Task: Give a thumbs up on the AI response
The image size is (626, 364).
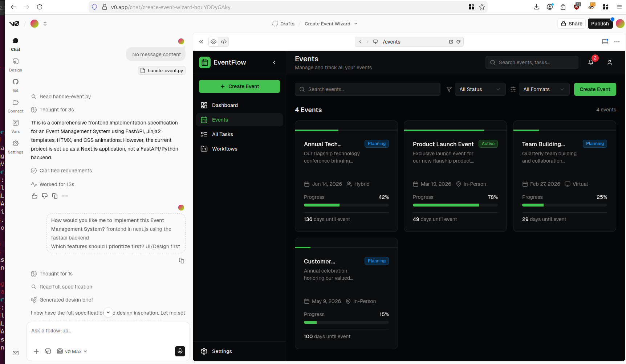Action: pos(34,196)
